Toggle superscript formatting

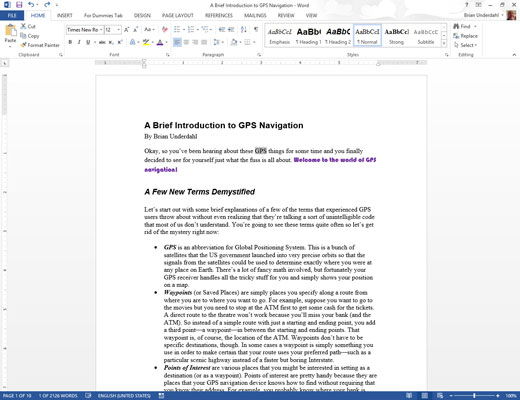point(120,42)
